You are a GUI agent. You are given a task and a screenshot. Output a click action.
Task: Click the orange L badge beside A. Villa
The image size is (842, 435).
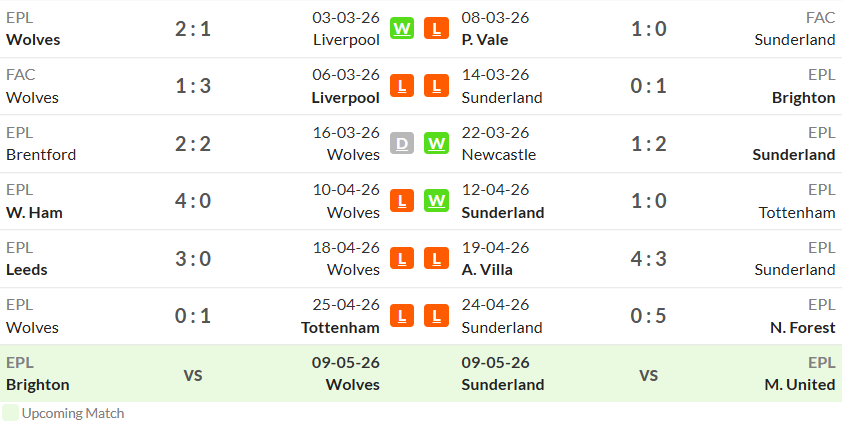(436, 258)
